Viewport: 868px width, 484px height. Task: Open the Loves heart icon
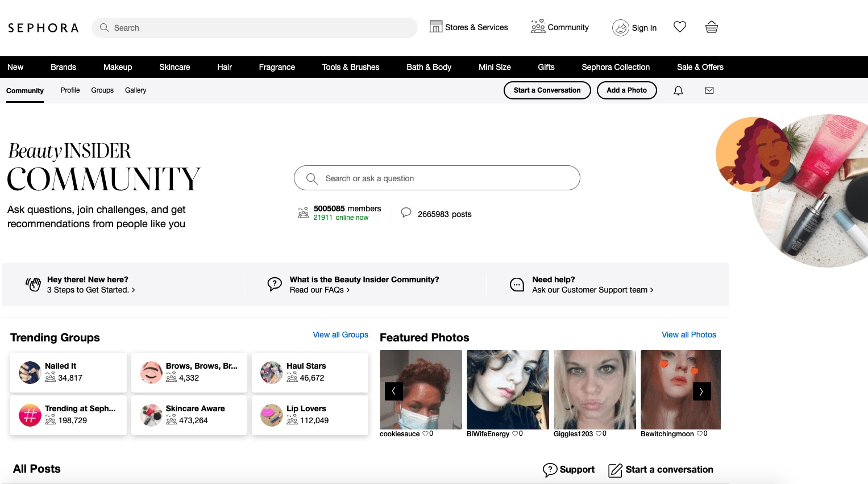[x=680, y=27]
